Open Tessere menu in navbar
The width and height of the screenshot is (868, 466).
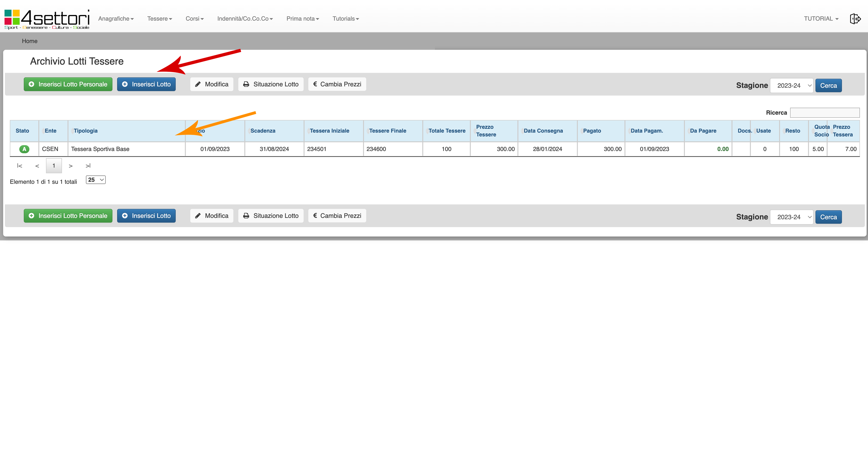159,19
